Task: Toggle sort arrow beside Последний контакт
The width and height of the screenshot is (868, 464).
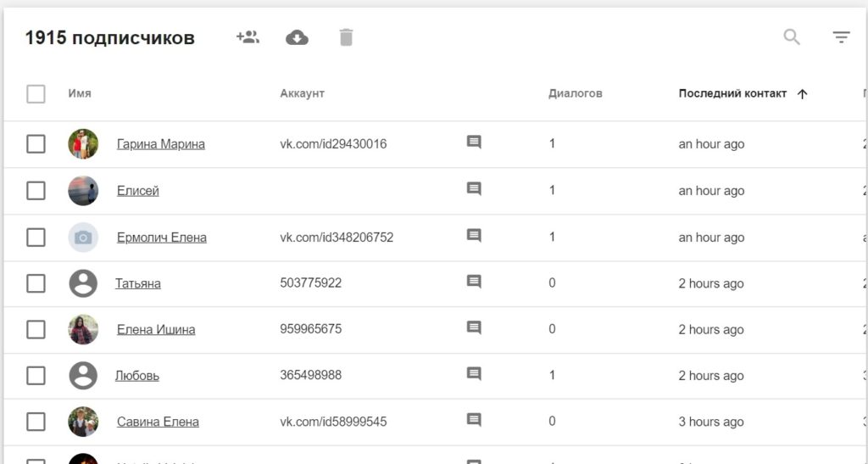Action: [x=803, y=94]
